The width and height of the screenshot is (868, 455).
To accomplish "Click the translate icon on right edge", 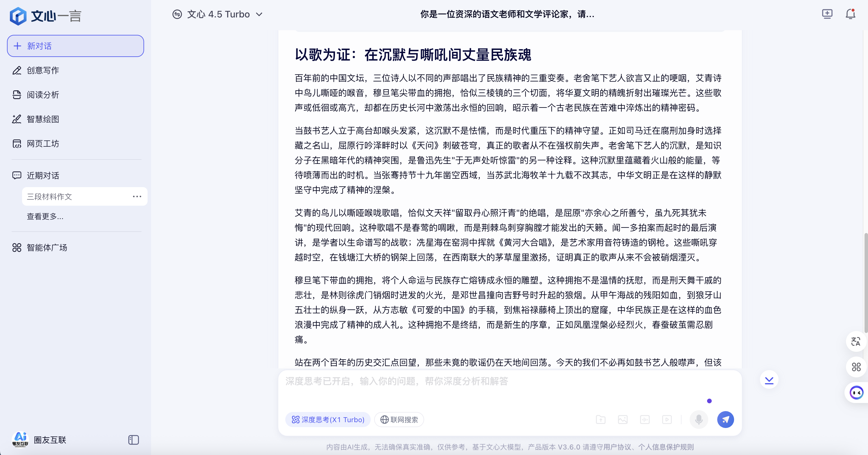I will coord(856,342).
